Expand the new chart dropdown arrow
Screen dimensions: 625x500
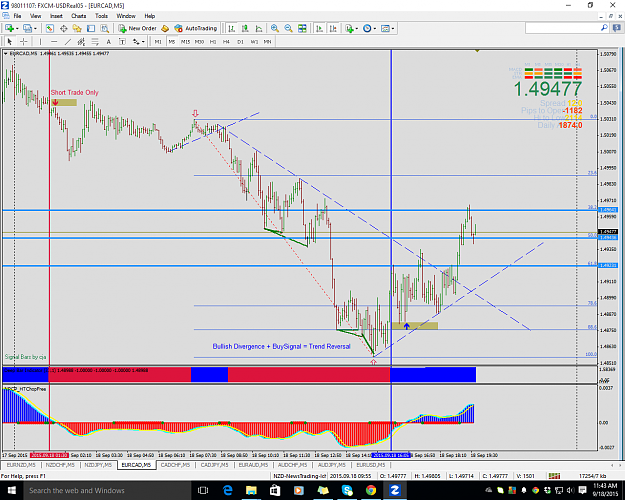pos(17,28)
